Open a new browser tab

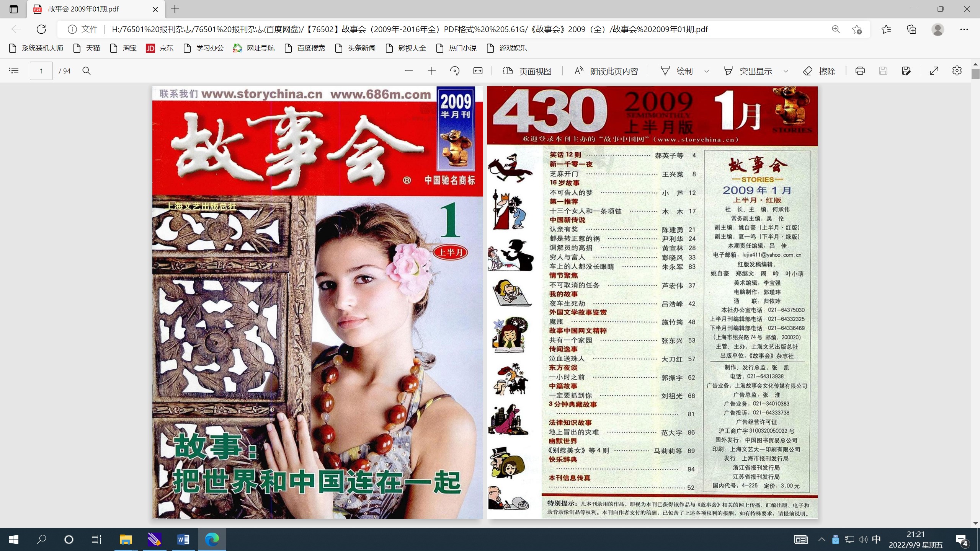(175, 9)
